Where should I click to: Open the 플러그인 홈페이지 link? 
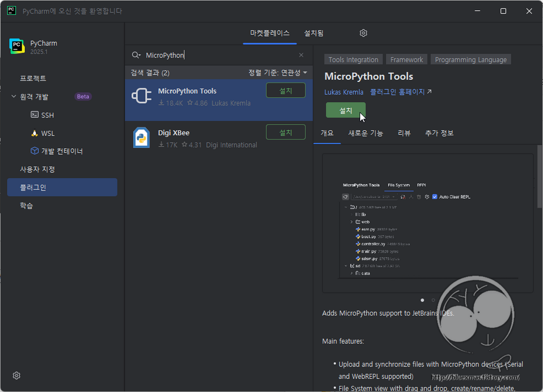(400, 92)
